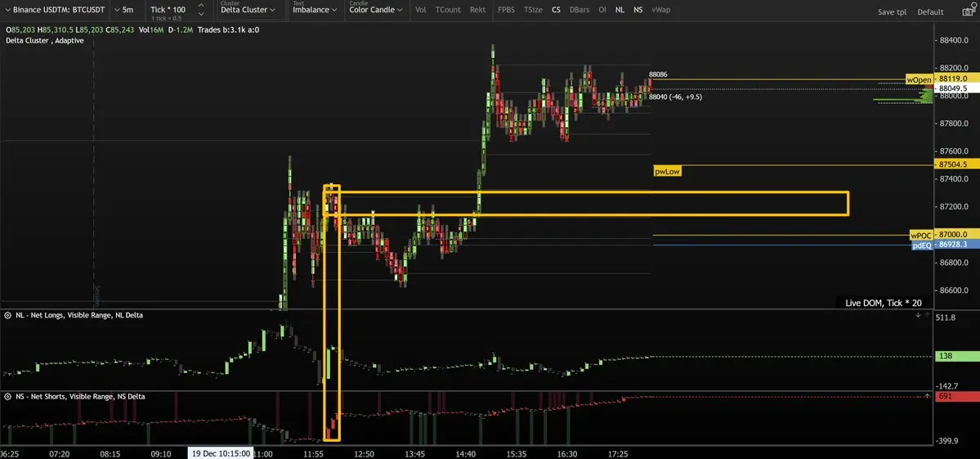Click the NS - Net Shorts panel title
The width and height of the screenshot is (980, 459).
(81, 397)
